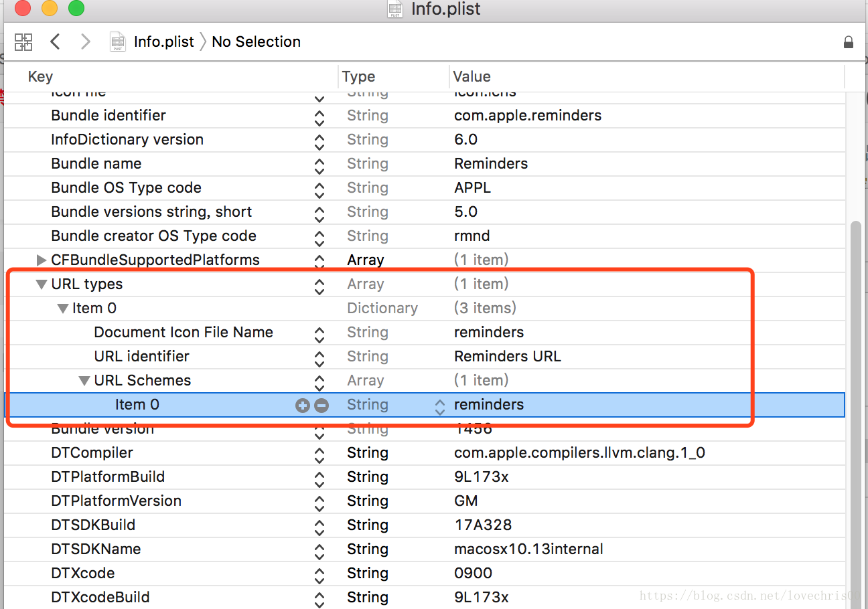868x609 pixels.
Task: Select the short version value 5.0
Action: (x=465, y=211)
